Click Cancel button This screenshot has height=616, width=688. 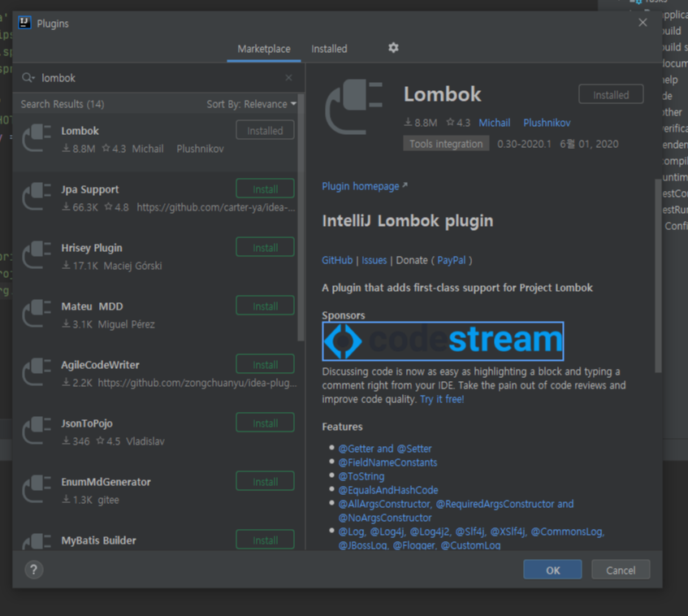tap(621, 570)
